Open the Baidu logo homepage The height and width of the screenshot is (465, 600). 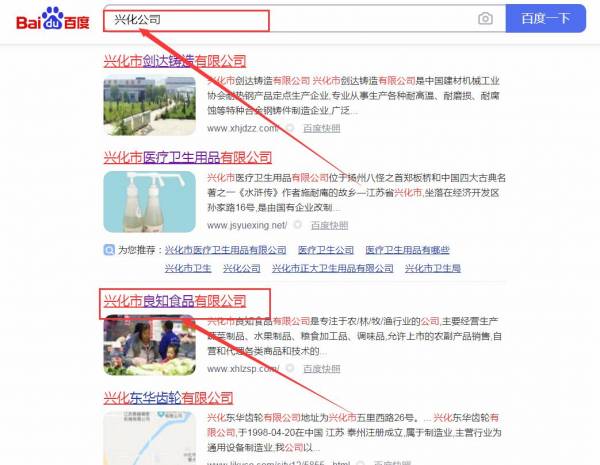52,18
